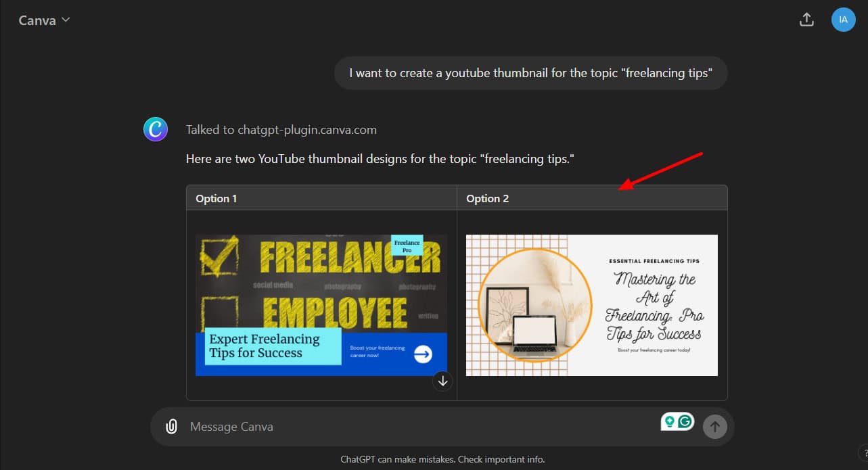Click the ChatGPT can make mistakes disclaimer
Viewport: 868px width, 470px height.
(442, 460)
